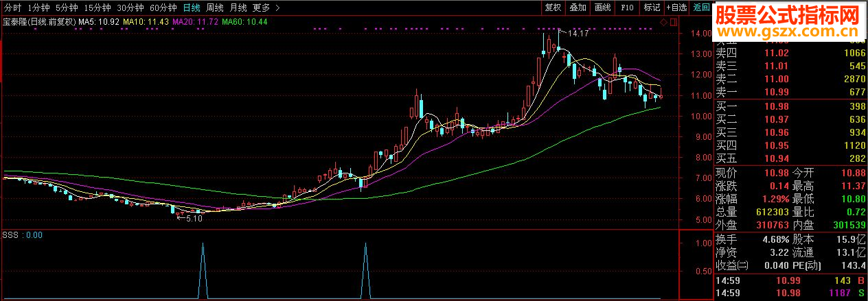Viewport: 868px width, 301px height.
Task: Switch to the 分时 intraday chart tab
Action: [13, 8]
